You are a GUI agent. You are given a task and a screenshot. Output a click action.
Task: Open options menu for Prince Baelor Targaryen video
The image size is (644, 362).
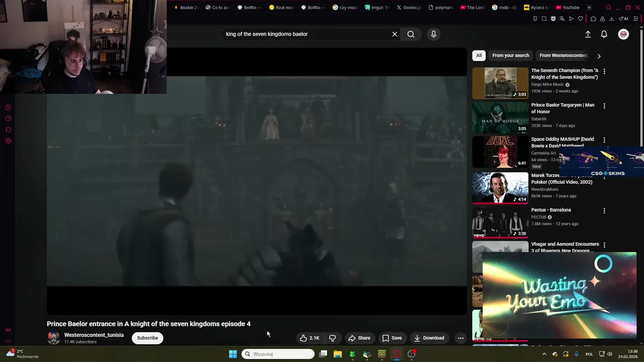coord(604,106)
